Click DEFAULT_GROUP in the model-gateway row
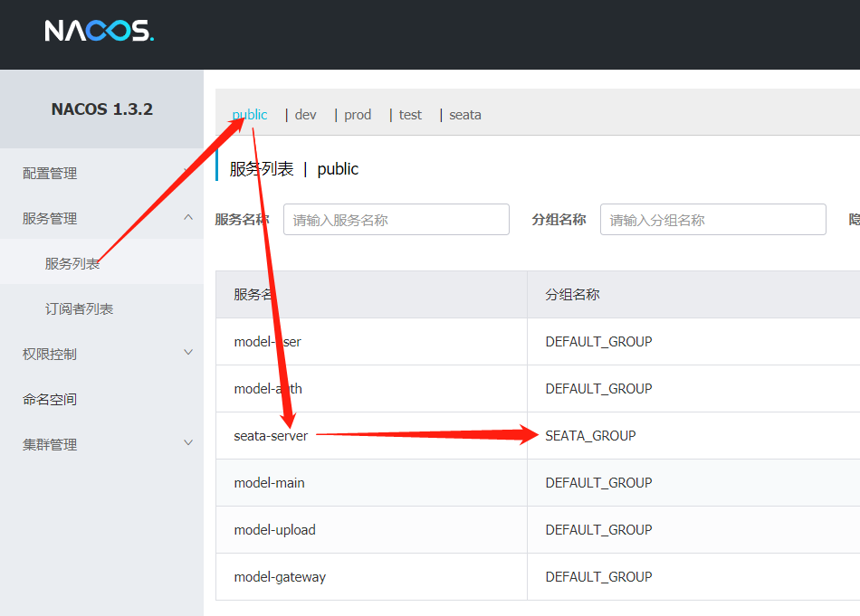This screenshot has width=860, height=616. pyautogui.click(x=599, y=578)
